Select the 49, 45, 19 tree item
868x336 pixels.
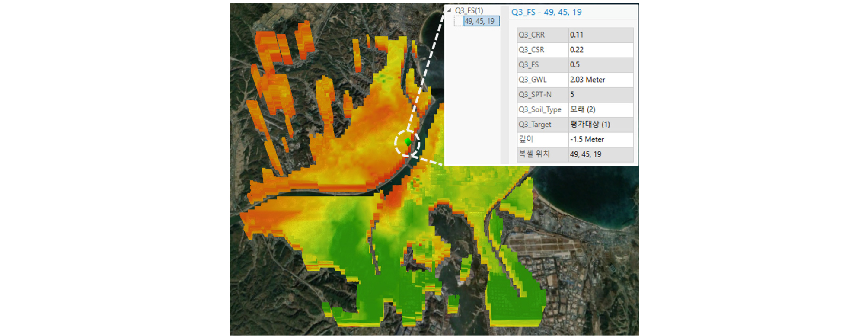(481, 21)
